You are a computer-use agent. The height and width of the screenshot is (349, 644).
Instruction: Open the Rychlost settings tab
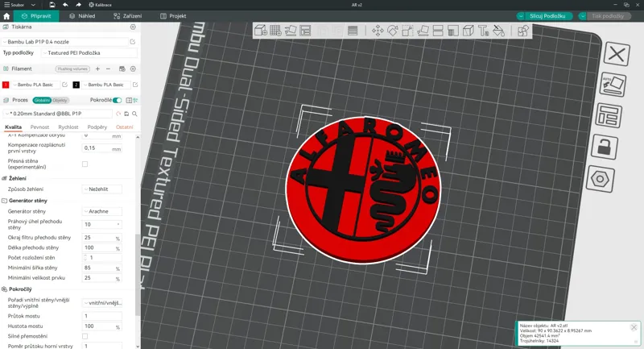(68, 127)
